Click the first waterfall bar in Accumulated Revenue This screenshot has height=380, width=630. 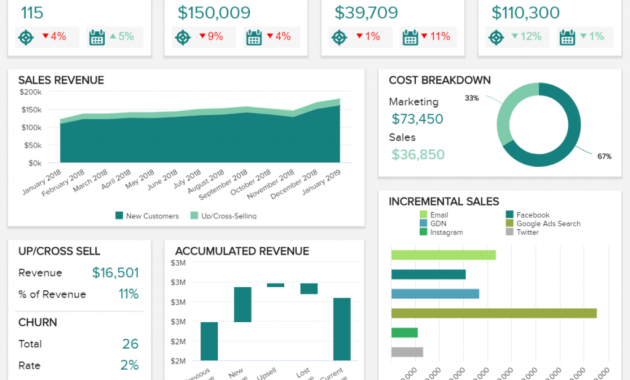(x=209, y=341)
